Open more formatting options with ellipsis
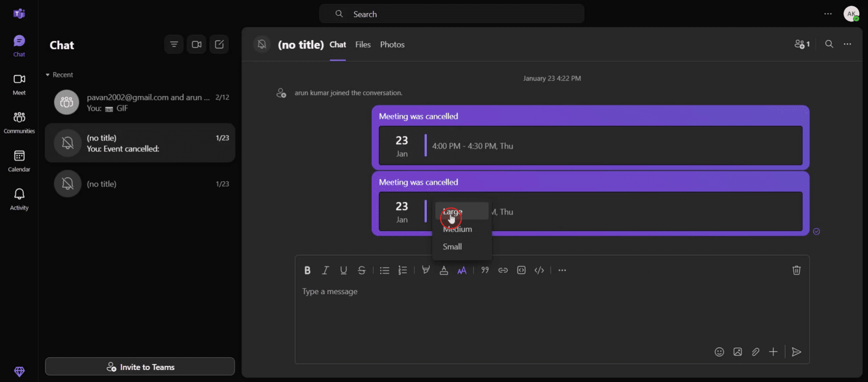868x382 pixels. tap(562, 270)
